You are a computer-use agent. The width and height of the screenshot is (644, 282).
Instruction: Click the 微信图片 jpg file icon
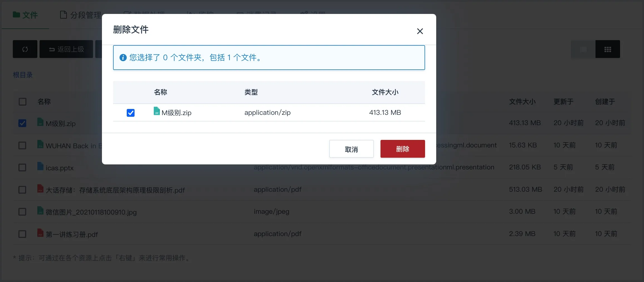click(x=40, y=211)
